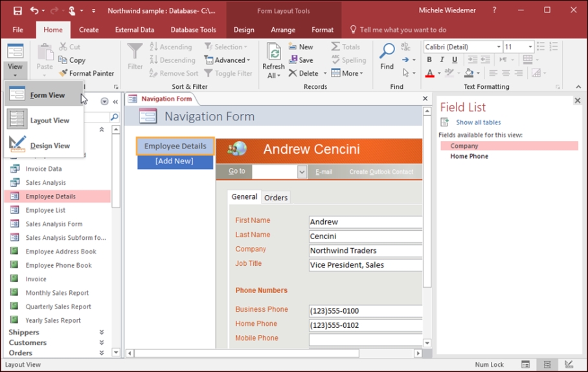Click the background fill color bucket
Screen dimensions: 588x372
469,73
